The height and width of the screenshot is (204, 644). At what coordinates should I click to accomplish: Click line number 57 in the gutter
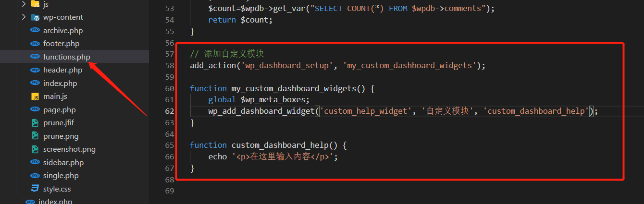point(169,54)
